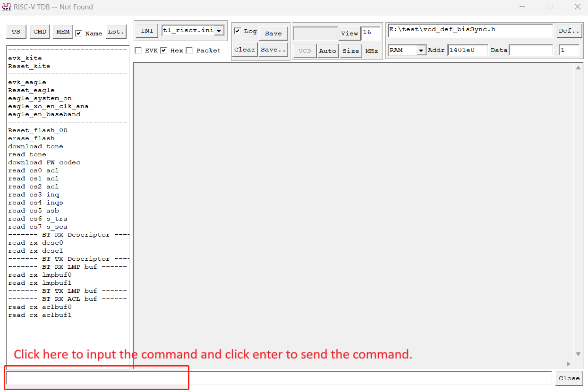588x392 pixels.
Task: Click the Def.. file browse button
Action: tap(569, 31)
